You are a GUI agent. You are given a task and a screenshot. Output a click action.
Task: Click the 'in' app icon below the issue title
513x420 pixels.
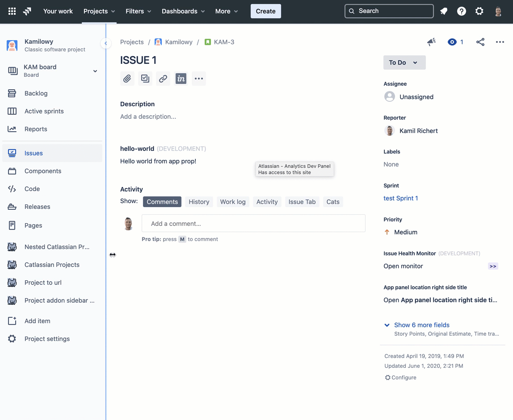(181, 78)
